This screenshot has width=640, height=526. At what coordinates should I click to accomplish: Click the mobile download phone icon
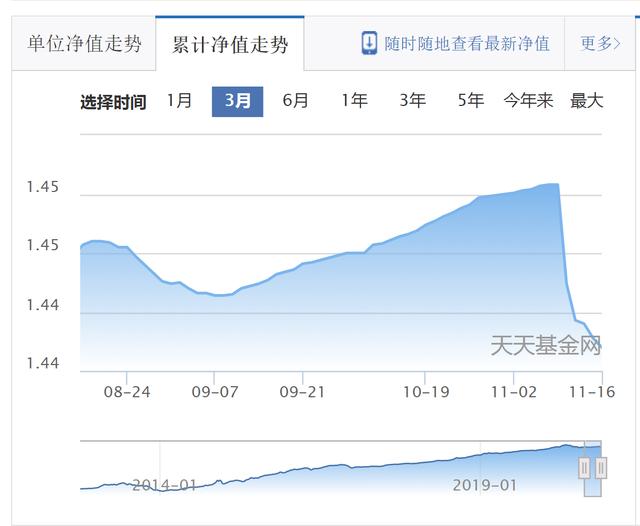[x=369, y=43]
